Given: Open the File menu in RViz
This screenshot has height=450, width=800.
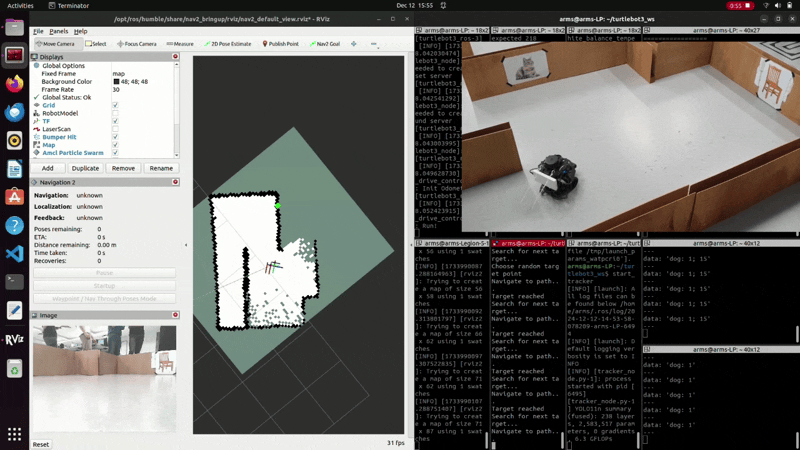Looking at the screenshot, I should (38, 31).
